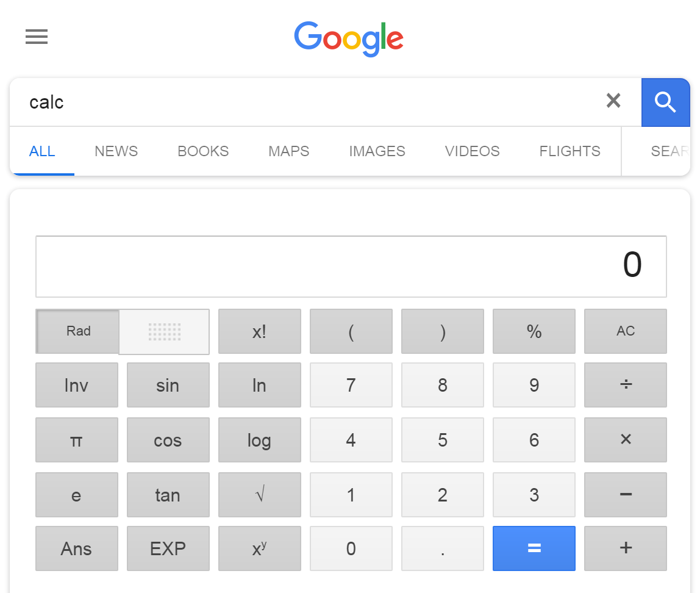700x593 pixels.
Task: Select the division operator
Action: [x=625, y=385]
